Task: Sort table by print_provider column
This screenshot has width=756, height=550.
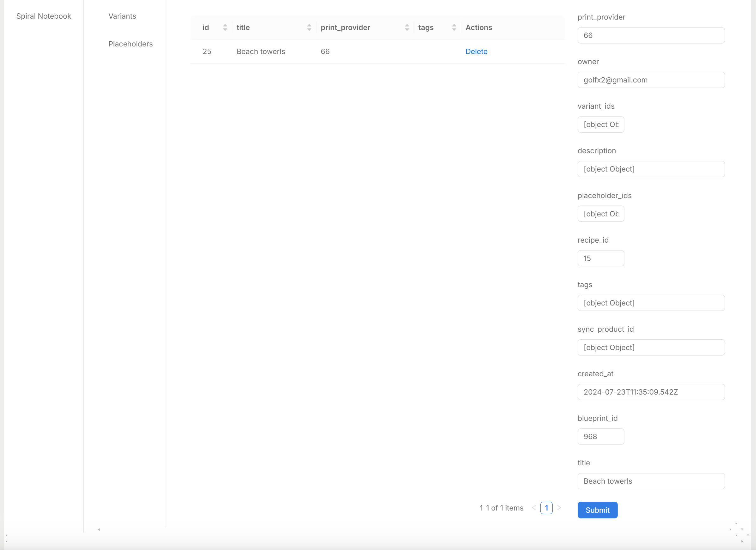Action: tap(407, 27)
